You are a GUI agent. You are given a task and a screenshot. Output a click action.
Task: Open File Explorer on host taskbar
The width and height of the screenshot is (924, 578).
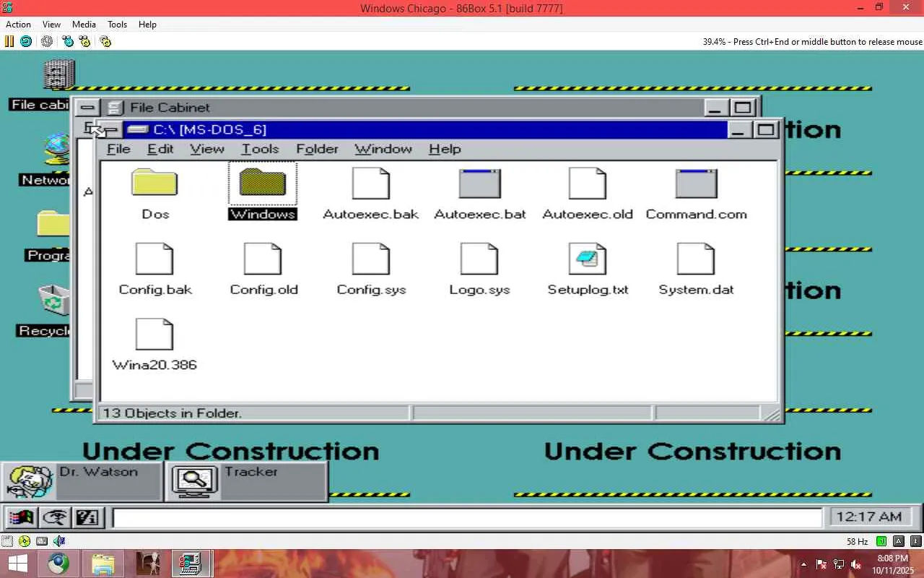pyautogui.click(x=103, y=564)
